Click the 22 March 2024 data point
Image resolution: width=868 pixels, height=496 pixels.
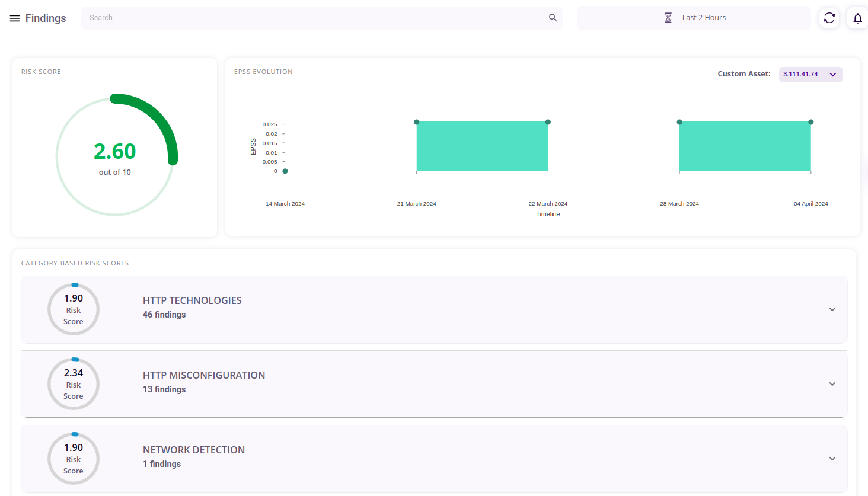[548, 122]
